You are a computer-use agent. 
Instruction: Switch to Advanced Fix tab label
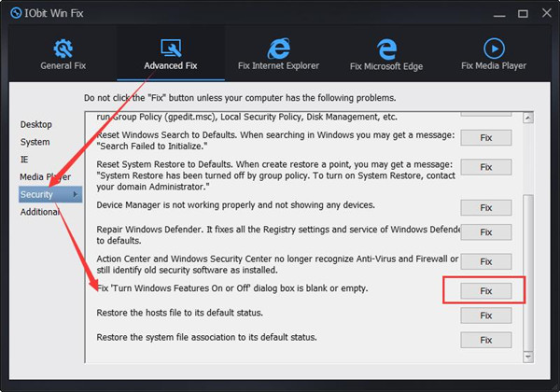click(x=171, y=65)
